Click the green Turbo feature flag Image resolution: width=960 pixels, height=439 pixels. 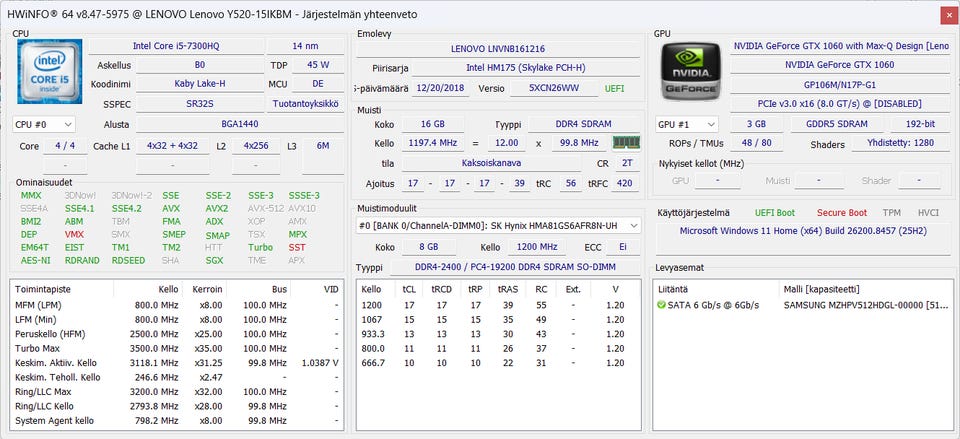pos(260,247)
